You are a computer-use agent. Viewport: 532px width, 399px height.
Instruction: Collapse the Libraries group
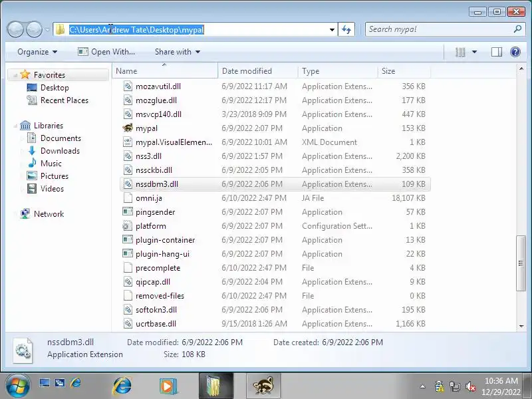click(x=15, y=126)
